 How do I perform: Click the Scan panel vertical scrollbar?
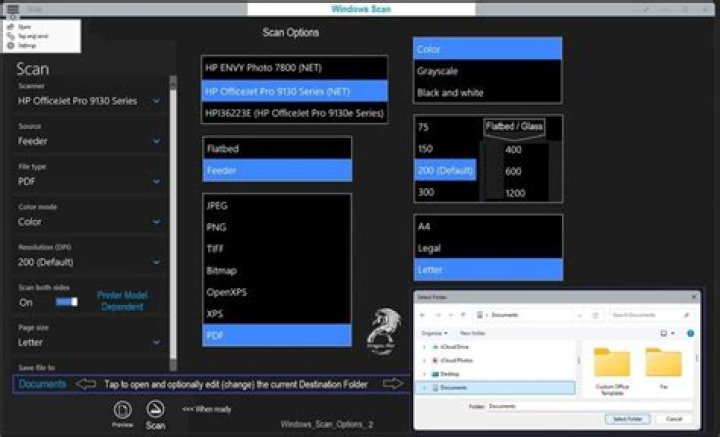coord(173,223)
